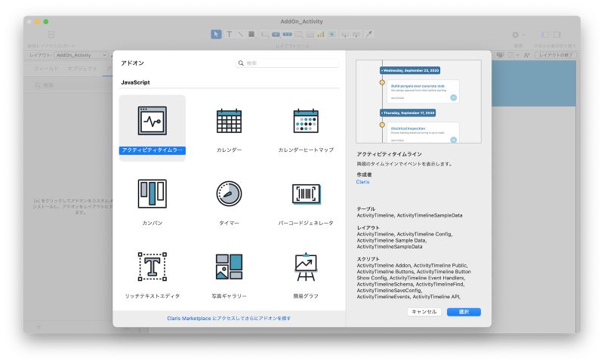Select the Line tool in layout toolbar
This screenshot has height=364, width=604.
tap(240, 34)
